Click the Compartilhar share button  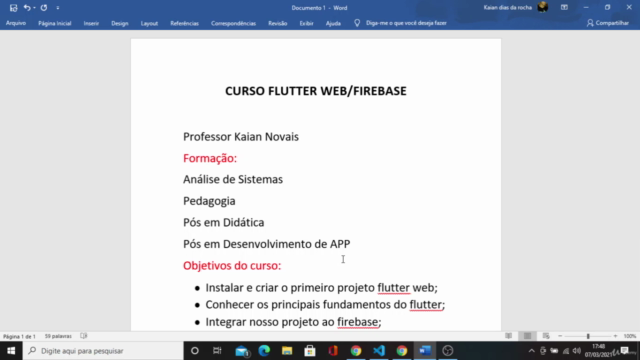pyautogui.click(x=608, y=23)
